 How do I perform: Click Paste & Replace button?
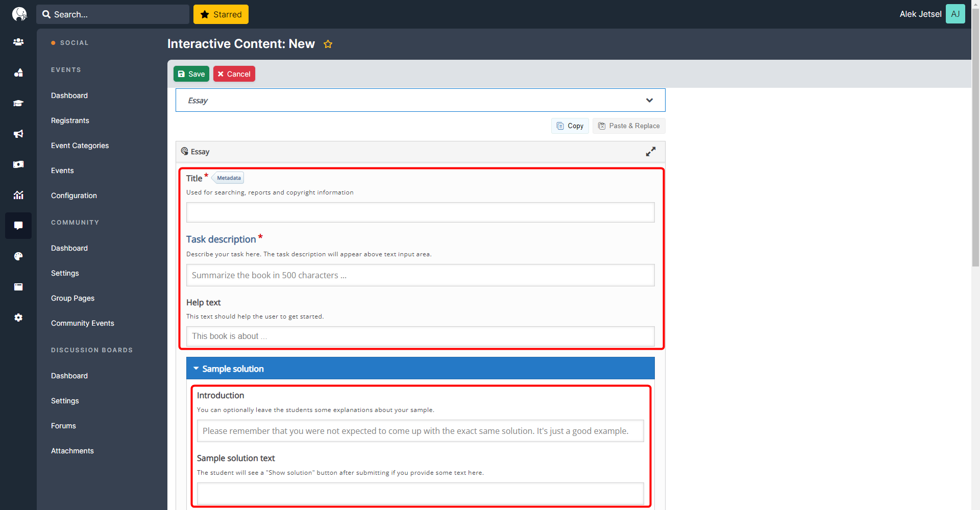tap(629, 126)
